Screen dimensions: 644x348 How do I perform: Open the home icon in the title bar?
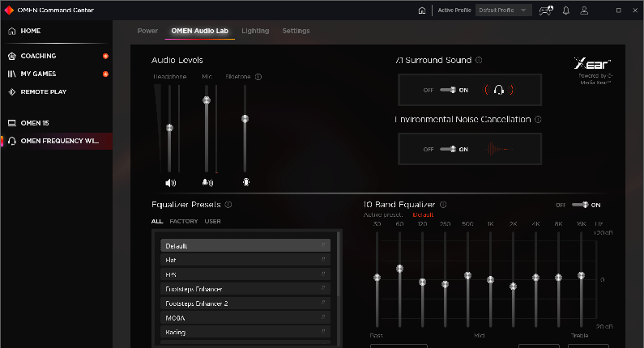click(422, 11)
